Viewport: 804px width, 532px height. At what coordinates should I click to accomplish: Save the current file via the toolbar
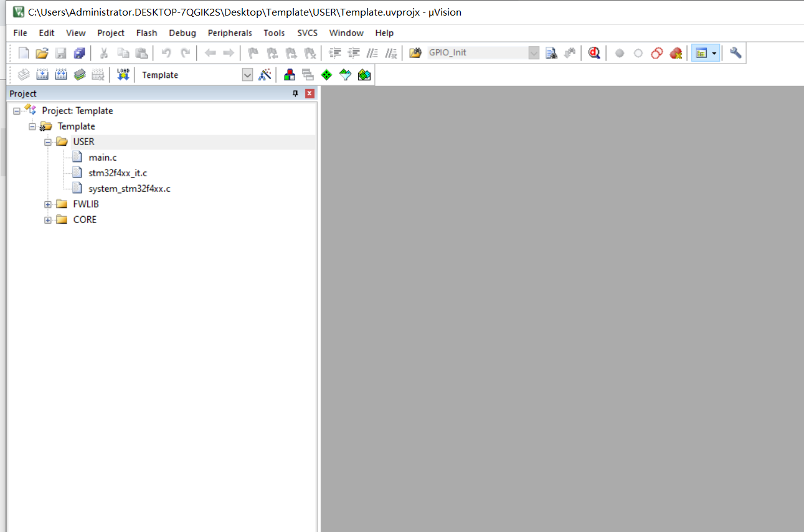pos(60,53)
